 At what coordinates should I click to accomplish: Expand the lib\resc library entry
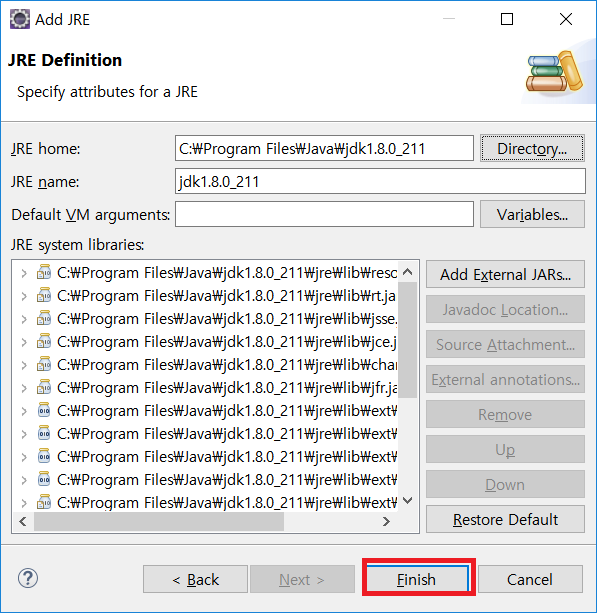[24, 273]
